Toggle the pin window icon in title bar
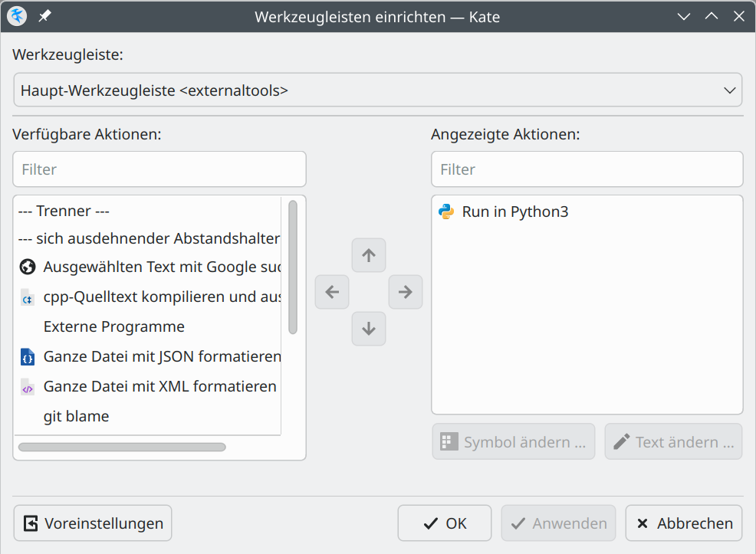 coord(44,16)
